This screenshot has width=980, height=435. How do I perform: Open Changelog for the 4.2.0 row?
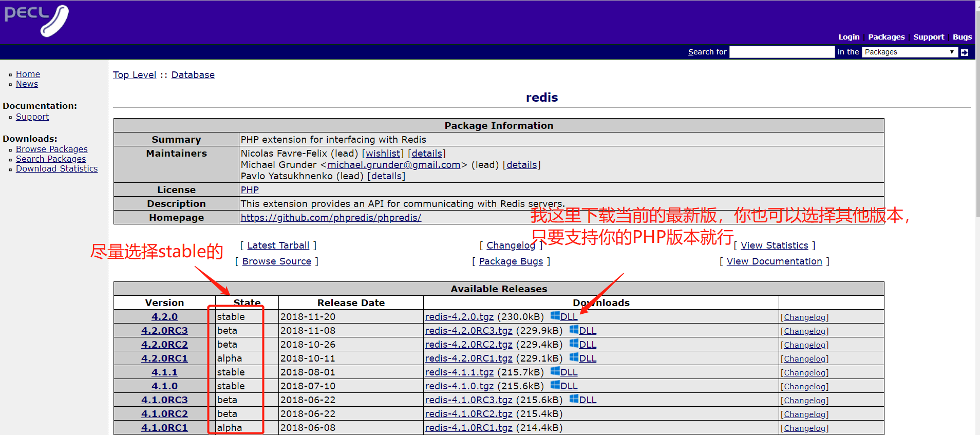804,317
